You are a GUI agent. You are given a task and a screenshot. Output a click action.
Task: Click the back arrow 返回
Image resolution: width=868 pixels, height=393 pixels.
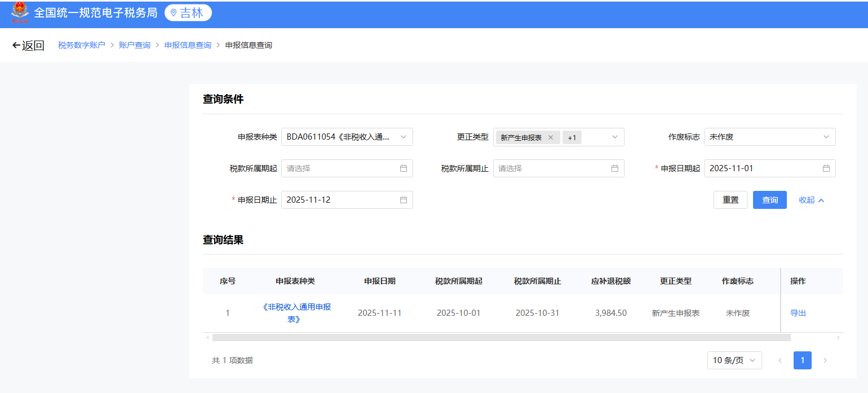point(28,46)
